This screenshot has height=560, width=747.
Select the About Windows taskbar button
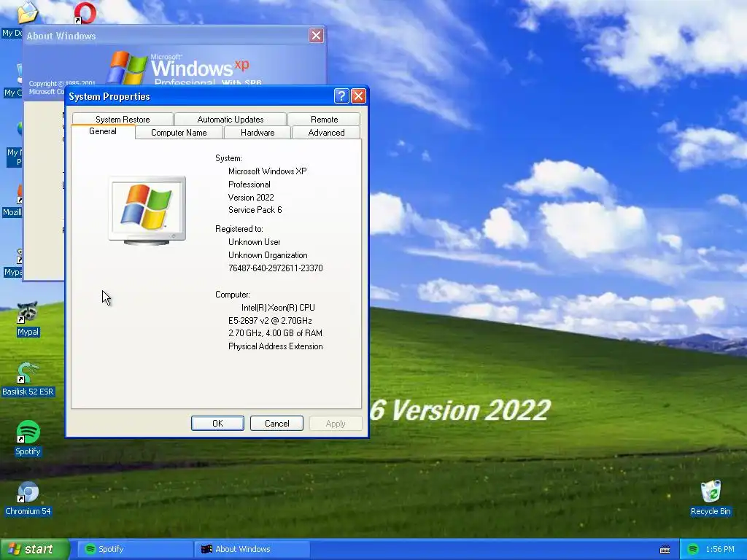click(x=252, y=549)
